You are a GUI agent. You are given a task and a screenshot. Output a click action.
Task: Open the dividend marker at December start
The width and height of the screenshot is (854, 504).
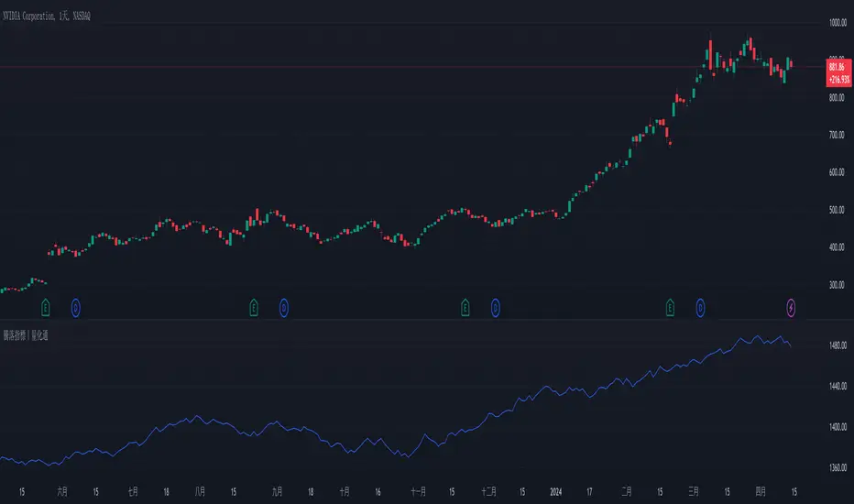496,308
